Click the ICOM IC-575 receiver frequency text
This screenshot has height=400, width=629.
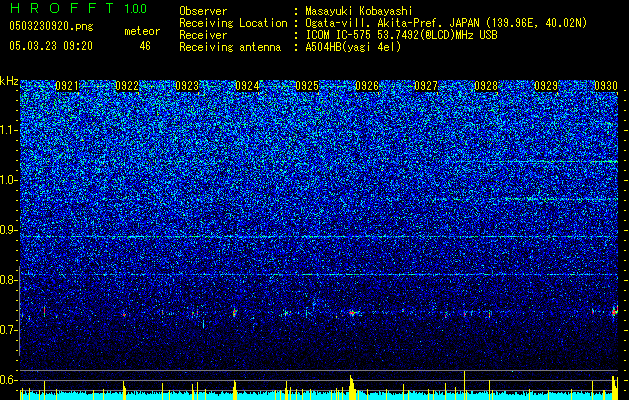pyautogui.click(x=401, y=35)
